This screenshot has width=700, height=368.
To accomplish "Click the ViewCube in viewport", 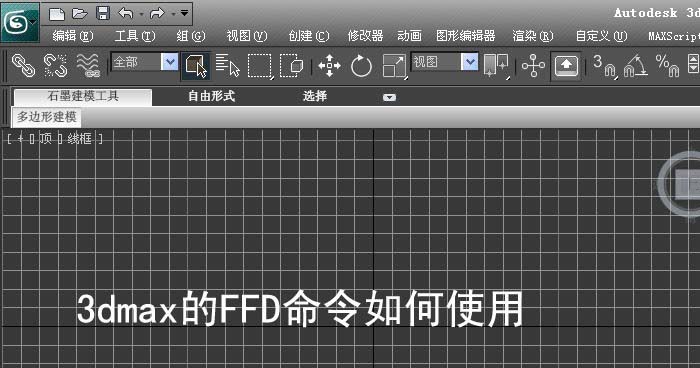I will [x=679, y=184].
